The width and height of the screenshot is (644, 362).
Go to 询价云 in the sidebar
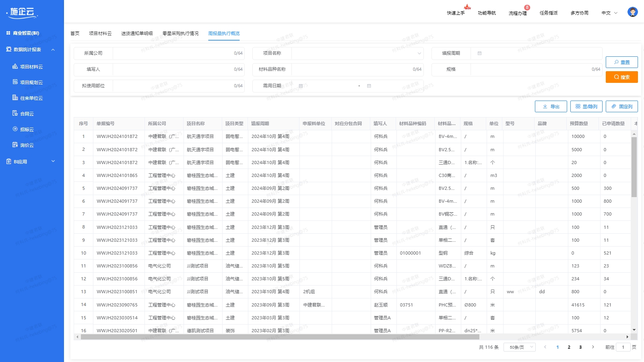27,145
